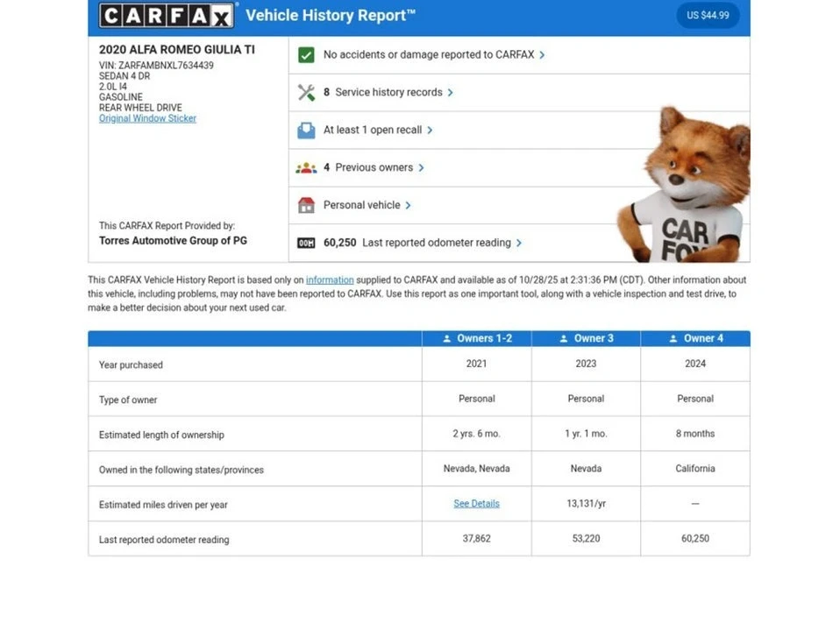This screenshot has height=630, width=840.
Task: Click the Year purchased row label
Action: click(131, 365)
